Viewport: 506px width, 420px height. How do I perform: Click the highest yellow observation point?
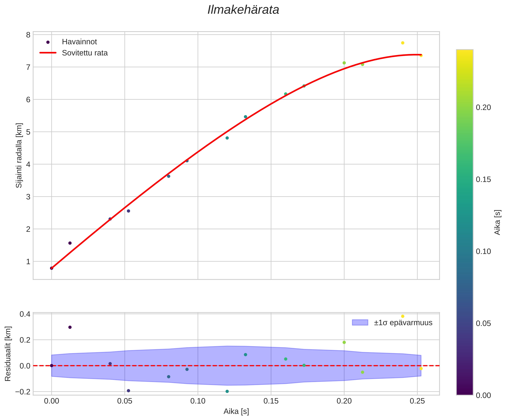click(x=403, y=43)
